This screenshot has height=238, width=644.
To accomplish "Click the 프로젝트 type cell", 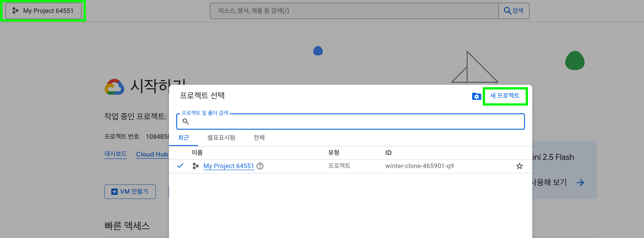I will pyautogui.click(x=339, y=166).
